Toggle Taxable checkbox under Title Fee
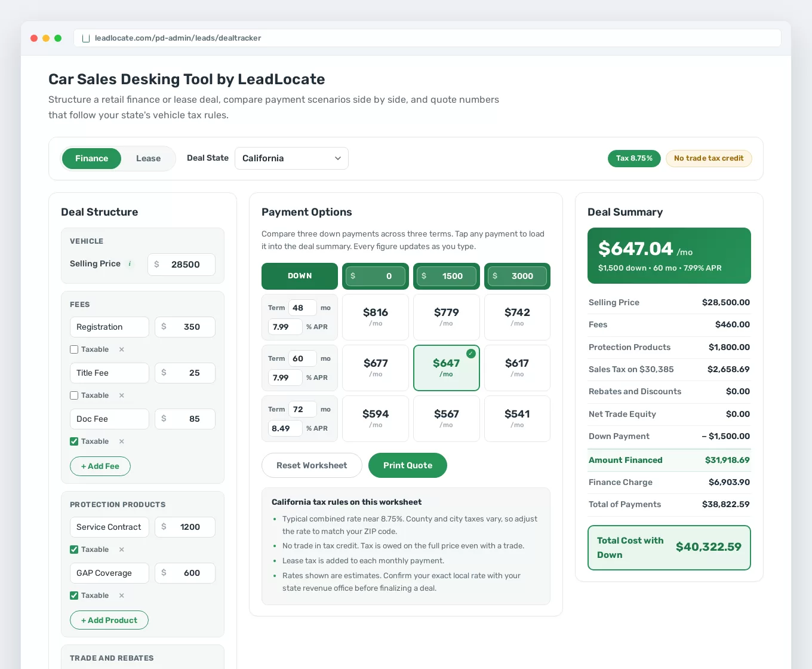This screenshot has height=669, width=812. [x=74, y=395]
